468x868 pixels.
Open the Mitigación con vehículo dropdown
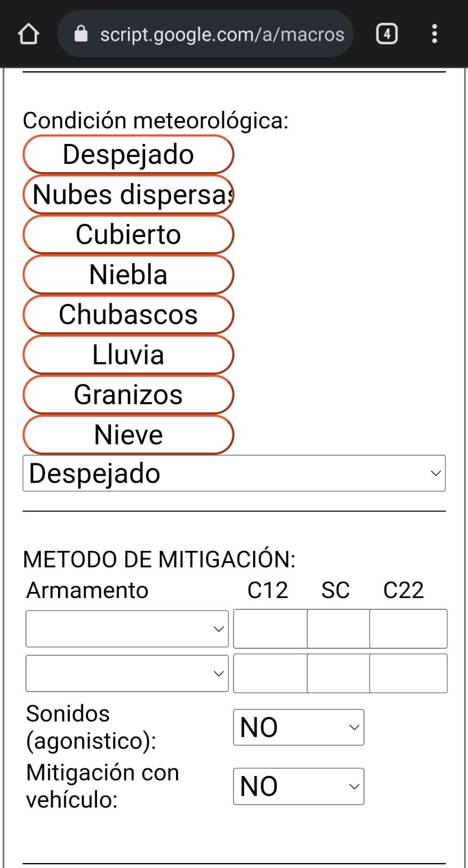point(298,786)
